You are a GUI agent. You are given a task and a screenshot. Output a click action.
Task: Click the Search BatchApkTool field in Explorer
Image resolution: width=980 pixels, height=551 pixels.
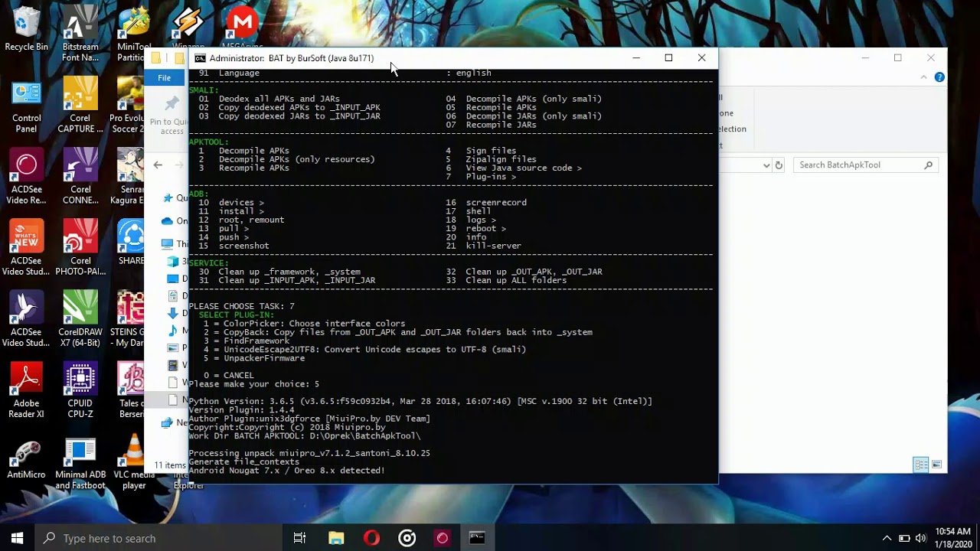[866, 165]
